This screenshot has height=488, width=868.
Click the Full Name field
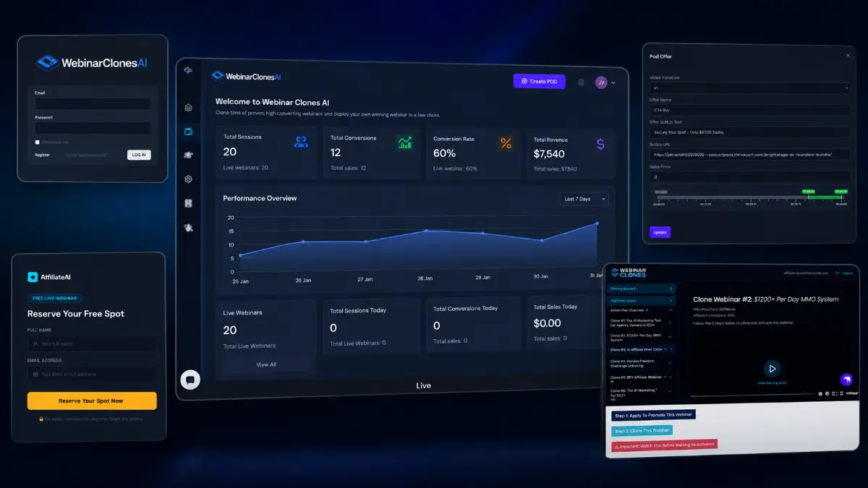tap(92, 343)
